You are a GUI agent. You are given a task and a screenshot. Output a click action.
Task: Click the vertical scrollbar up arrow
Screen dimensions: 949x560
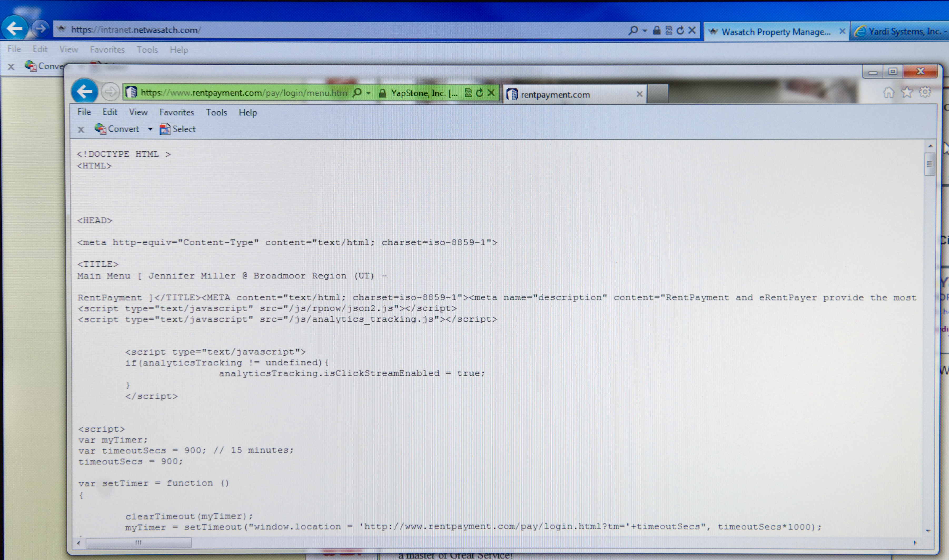click(930, 146)
